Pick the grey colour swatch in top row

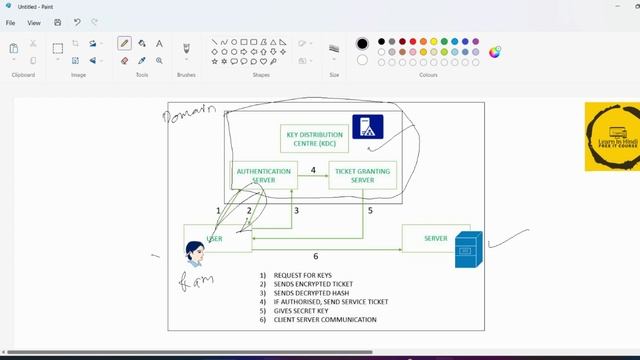(392, 42)
